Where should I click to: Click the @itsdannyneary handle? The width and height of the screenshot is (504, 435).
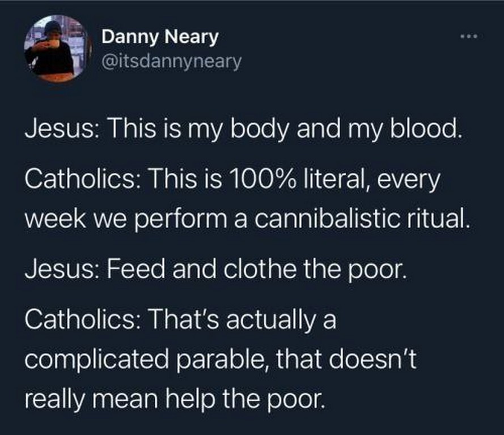click(x=172, y=59)
